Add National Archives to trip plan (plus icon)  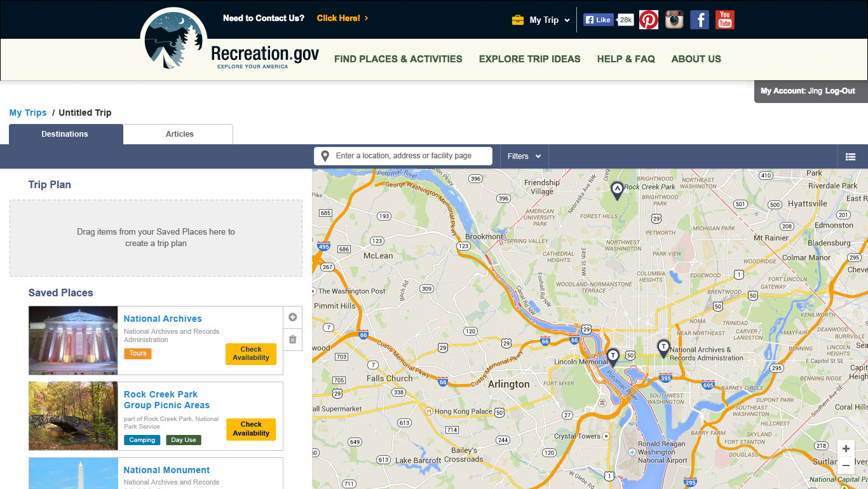click(292, 317)
